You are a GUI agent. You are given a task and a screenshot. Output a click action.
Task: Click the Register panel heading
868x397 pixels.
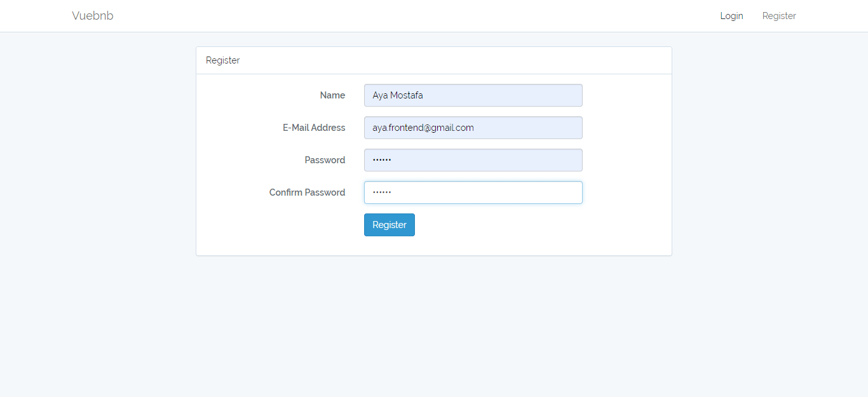click(x=223, y=60)
